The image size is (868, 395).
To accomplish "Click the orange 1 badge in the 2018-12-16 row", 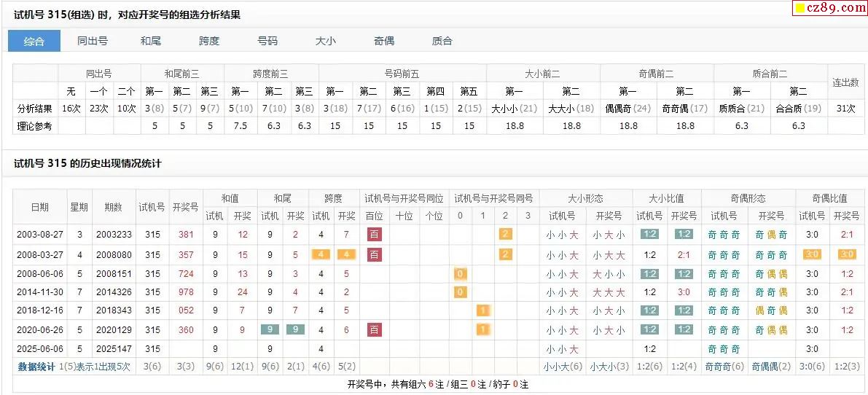I will click(x=483, y=310).
